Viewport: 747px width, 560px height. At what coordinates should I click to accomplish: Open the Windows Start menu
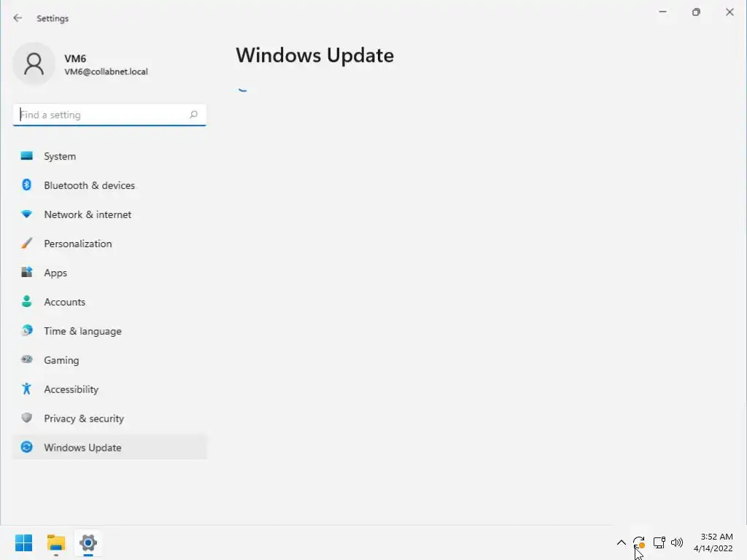23,542
